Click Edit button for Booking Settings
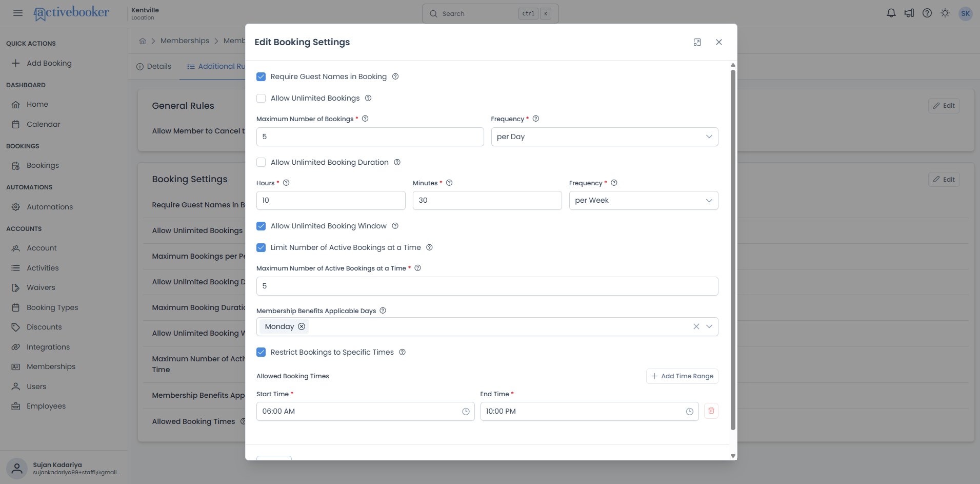The width and height of the screenshot is (980, 484). tap(944, 180)
